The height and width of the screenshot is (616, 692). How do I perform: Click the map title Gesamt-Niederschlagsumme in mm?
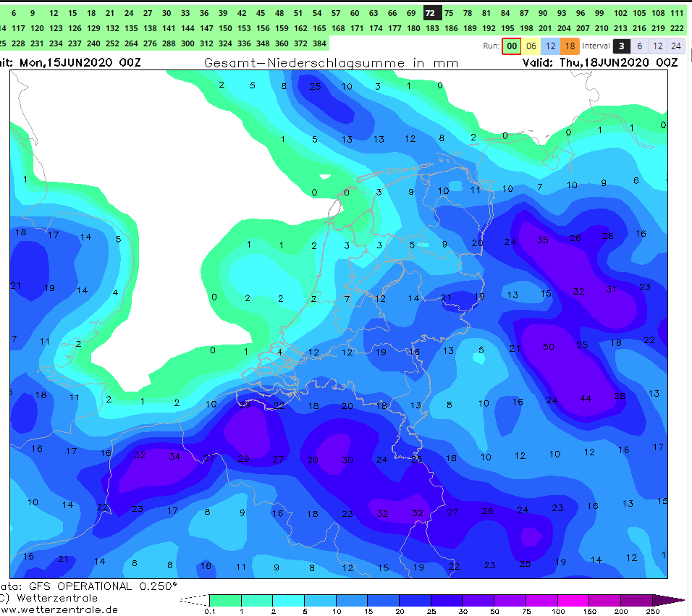pyautogui.click(x=331, y=63)
